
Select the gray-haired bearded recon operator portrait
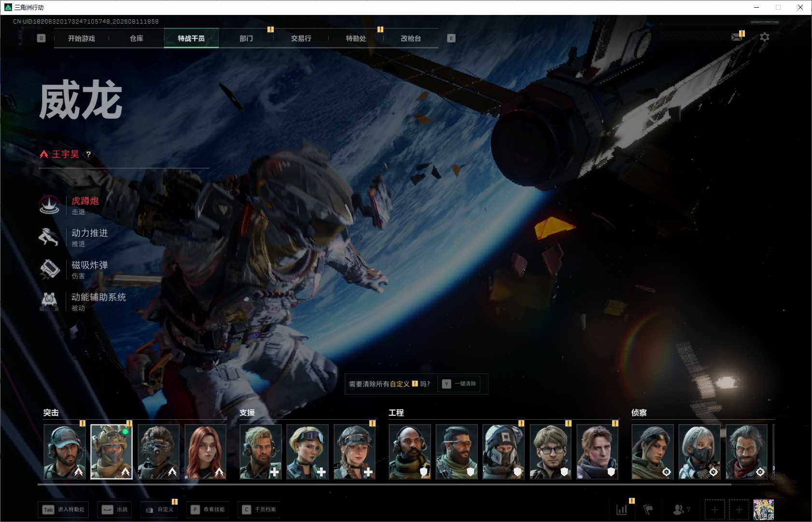pos(746,452)
